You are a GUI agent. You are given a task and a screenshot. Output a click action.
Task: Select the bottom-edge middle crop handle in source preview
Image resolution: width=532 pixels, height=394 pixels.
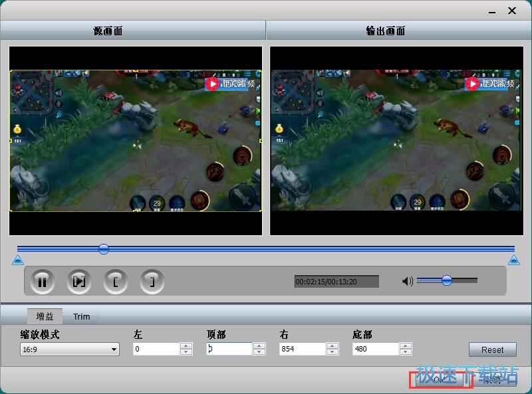click(136, 211)
